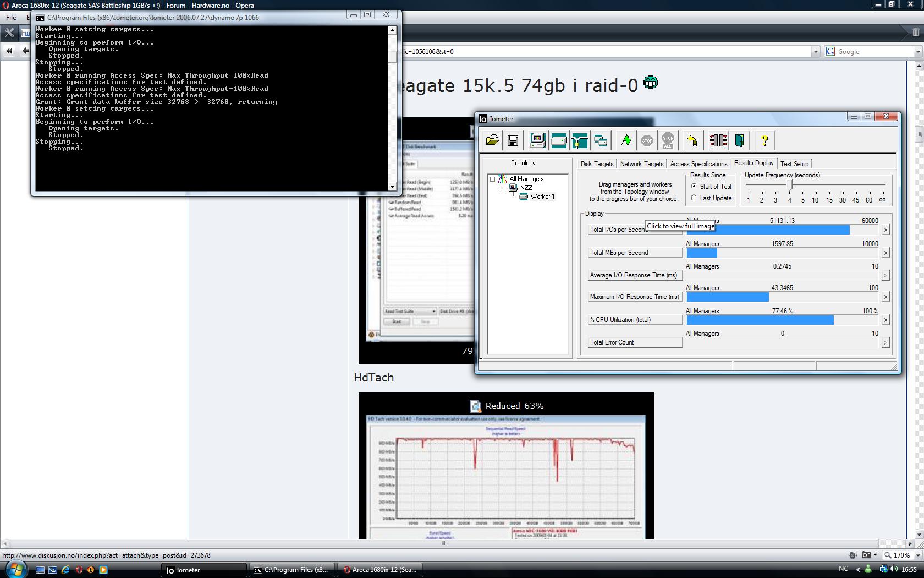Image resolution: width=924 pixels, height=578 pixels.
Task: Reset workers with yellow arrow icon
Action: 692,140
